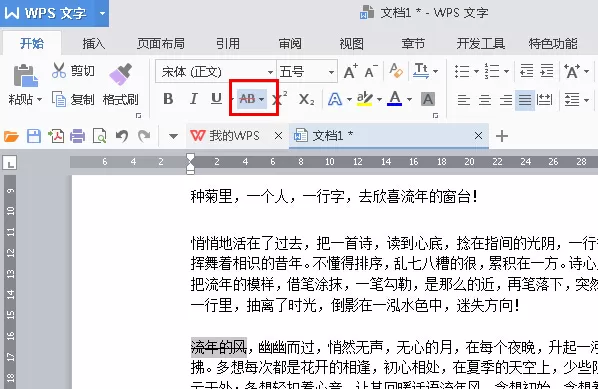The image size is (598, 389).
Task: Open the Paste (粘贴) dropdown arrow
Action: [39, 100]
